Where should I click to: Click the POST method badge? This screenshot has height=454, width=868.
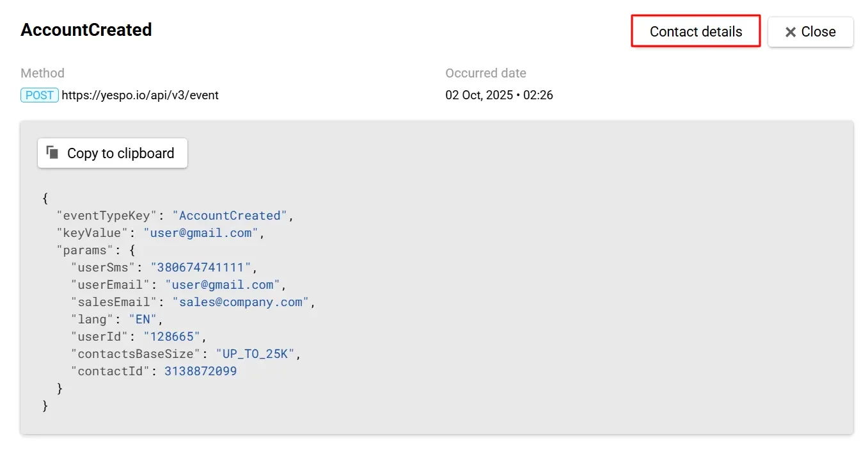(40, 95)
